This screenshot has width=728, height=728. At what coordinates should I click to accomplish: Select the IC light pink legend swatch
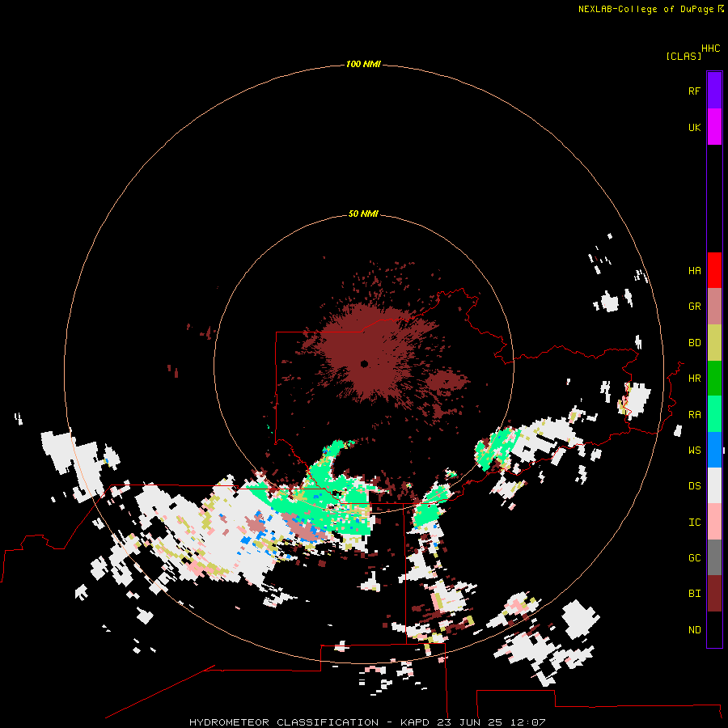[714, 522]
